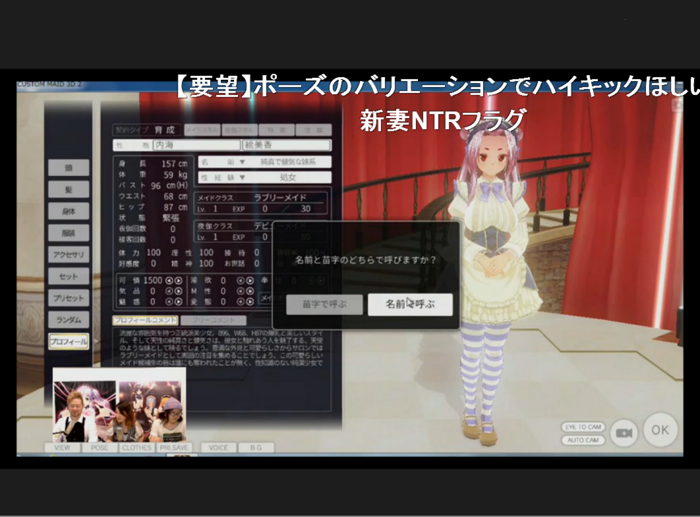The width and height of the screenshot is (700, 517).
Task: Click the ラブリーメイド maid class label
Action: pos(280,197)
